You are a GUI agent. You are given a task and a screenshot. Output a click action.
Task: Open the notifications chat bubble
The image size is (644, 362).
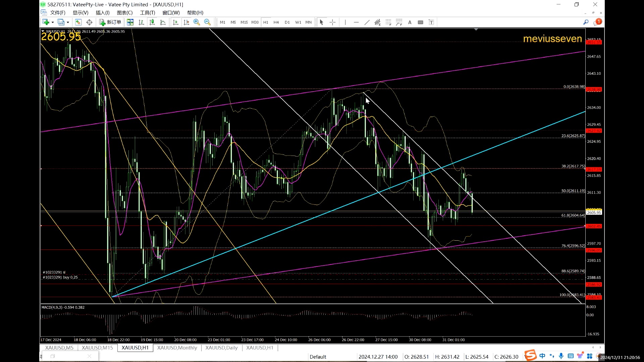pos(597,22)
